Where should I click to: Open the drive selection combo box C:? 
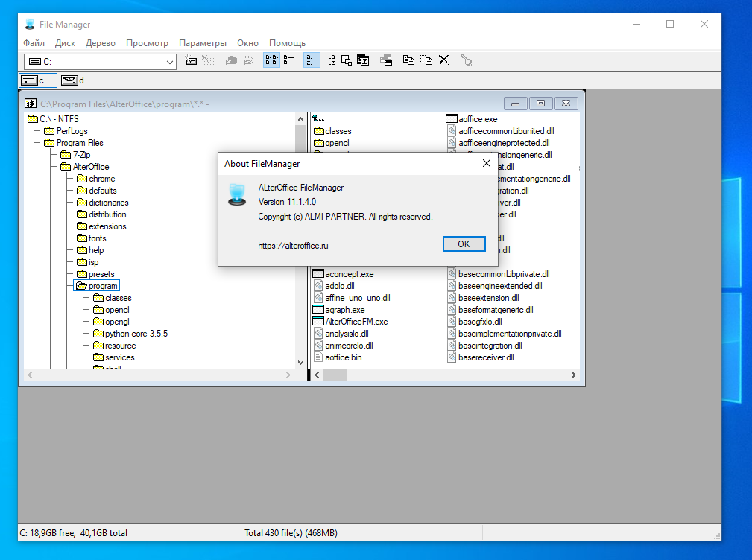click(100, 62)
